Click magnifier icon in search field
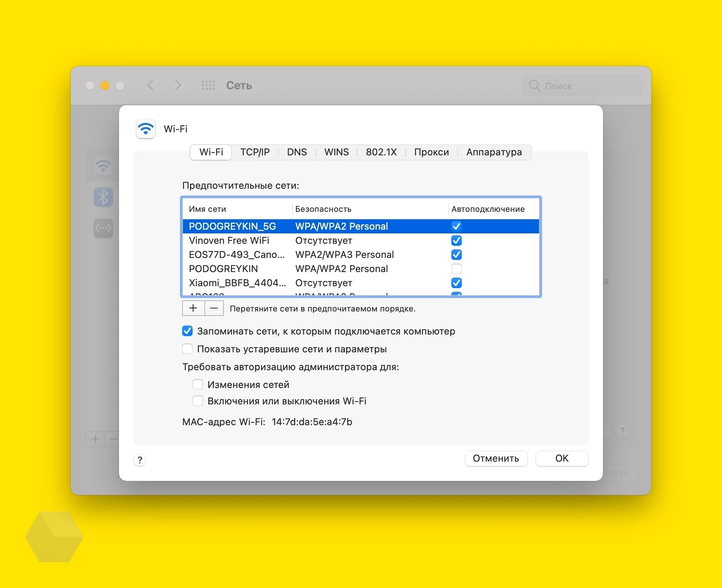Screen dimensions: 722x588 [x=534, y=86]
